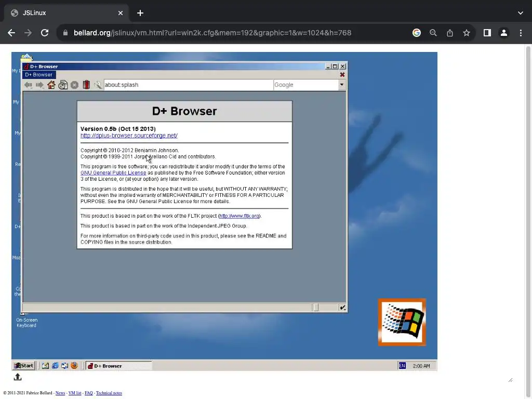Open the FAQ footer link
Screen dimensions: 532x399
(88, 393)
